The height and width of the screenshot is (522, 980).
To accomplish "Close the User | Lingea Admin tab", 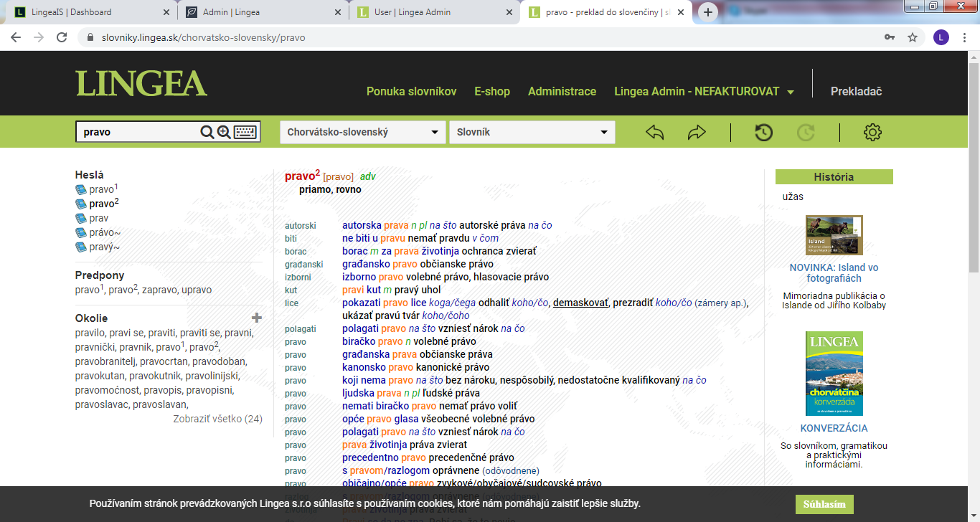I will pyautogui.click(x=509, y=12).
